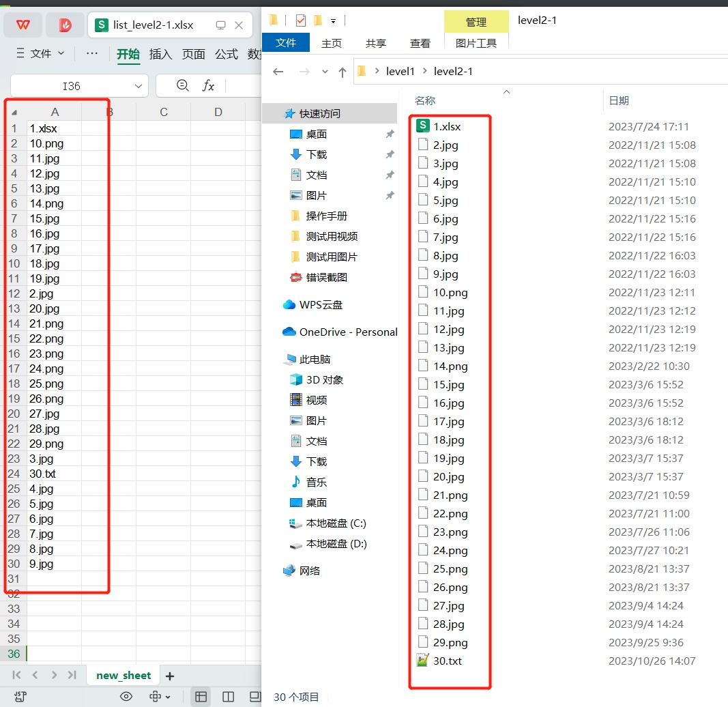Image resolution: width=728 pixels, height=707 pixels.
Task: Sort by 日期 column header
Action: tap(618, 101)
